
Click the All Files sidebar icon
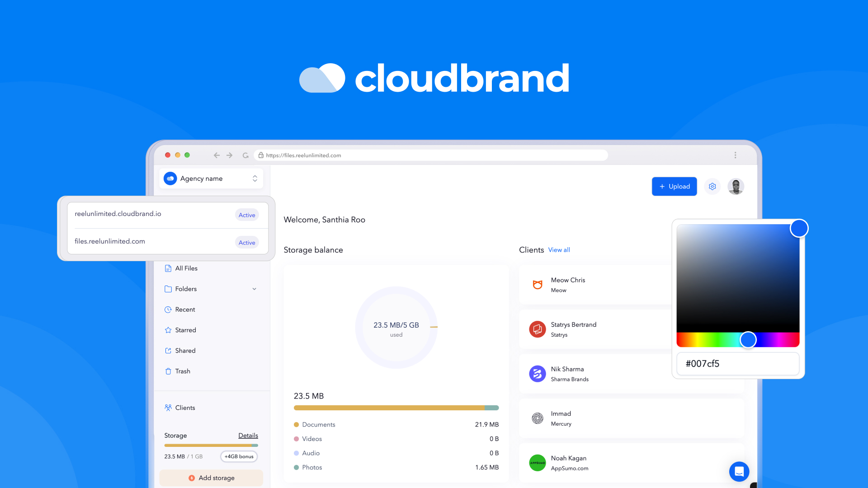tap(168, 268)
